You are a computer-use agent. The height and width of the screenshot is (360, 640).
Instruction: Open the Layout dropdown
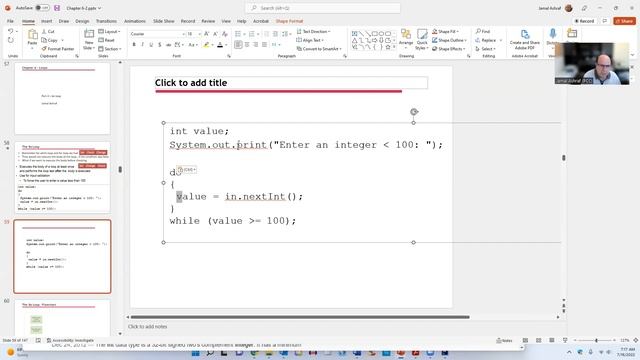tap(109, 31)
